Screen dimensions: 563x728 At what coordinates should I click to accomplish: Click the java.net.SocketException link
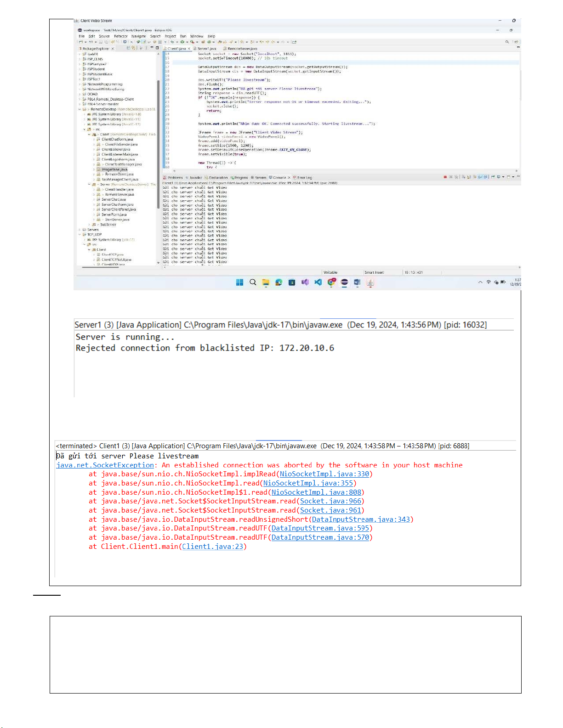click(104, 465)
